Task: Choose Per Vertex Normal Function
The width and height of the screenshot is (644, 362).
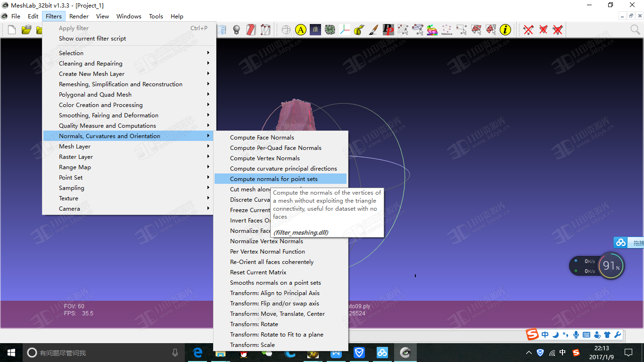Action: click(x=281, y=252)
